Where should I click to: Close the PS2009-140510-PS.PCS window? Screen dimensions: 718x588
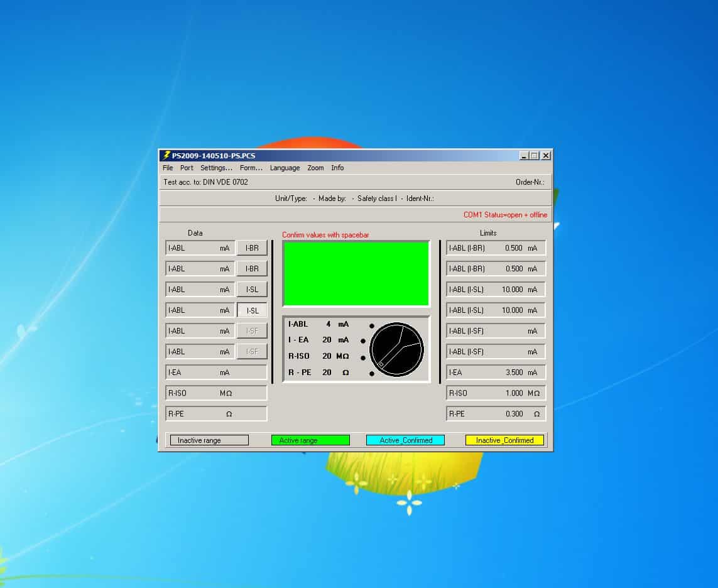(x=546, y=156)
